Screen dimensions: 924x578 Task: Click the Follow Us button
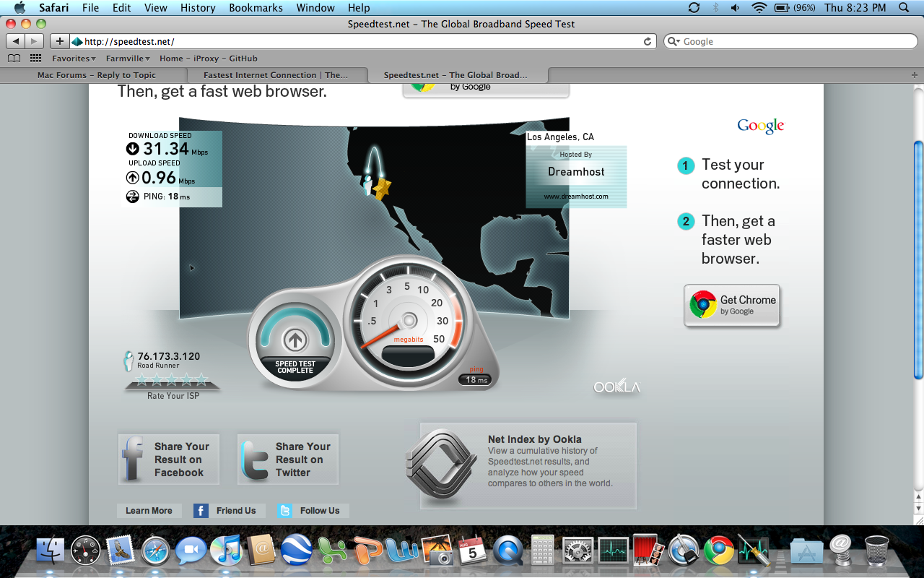click(313, 511)
